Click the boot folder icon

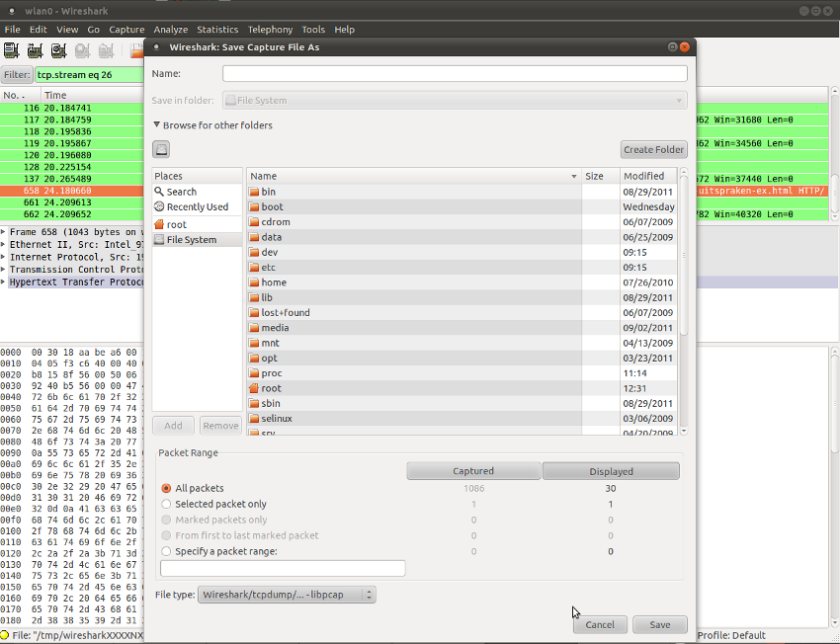[x=254, y=206]
